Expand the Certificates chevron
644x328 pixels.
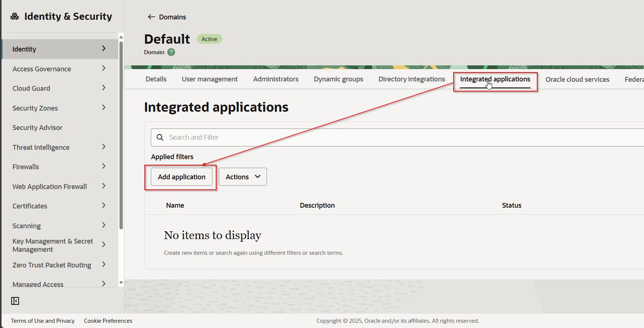click(104, 205)
